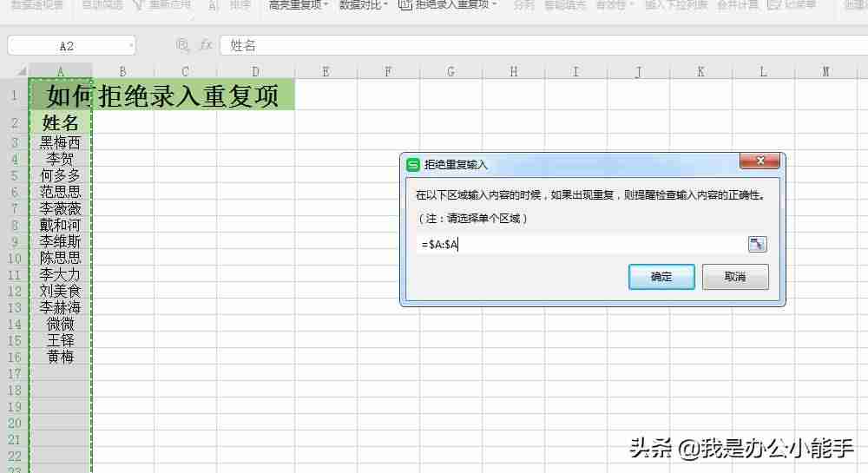Click the cell containing 王铎
The image size is (868, 473).
[61, 340]
